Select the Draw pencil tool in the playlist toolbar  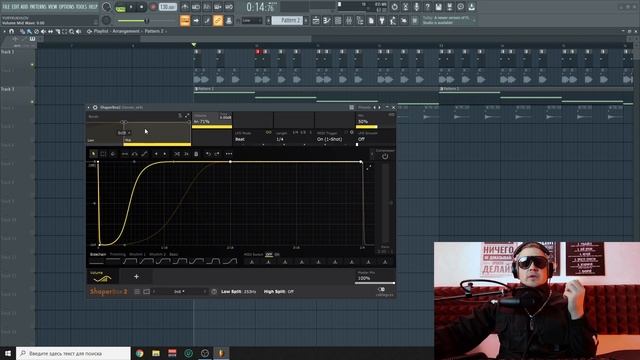click(22, 31)
